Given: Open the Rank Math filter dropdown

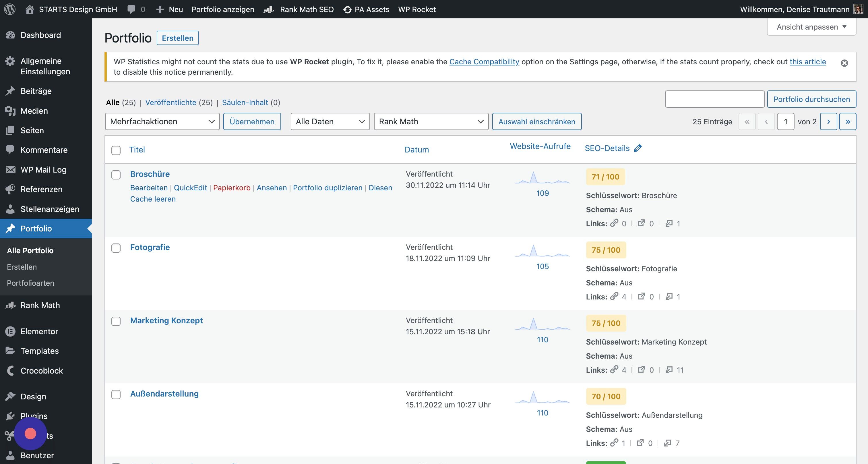Looking at the screenshot, I should point(431,121).
